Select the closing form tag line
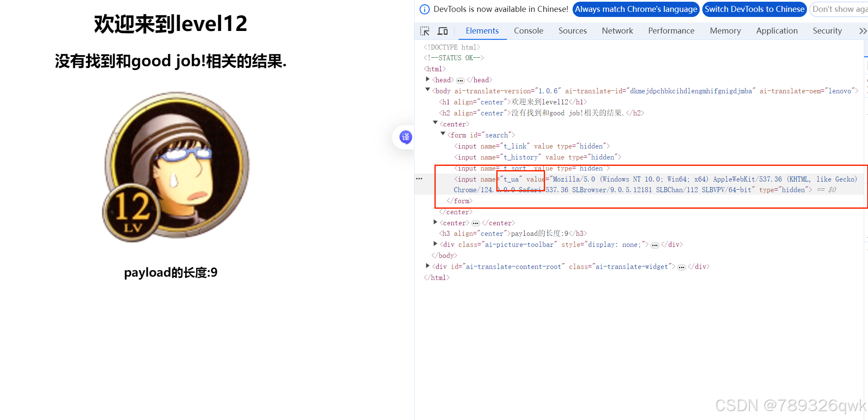The height and width of the screenshot is (420, 868). [x=459, y=201]
